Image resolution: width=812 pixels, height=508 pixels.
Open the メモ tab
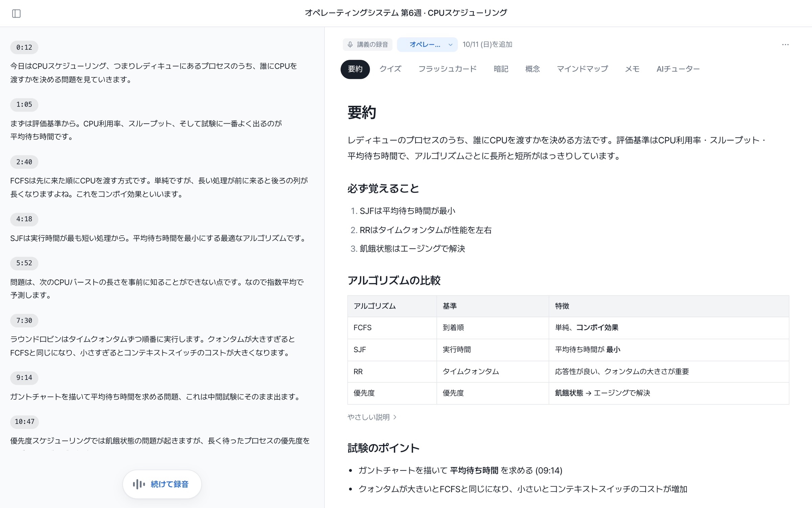(x=632, y=69)
